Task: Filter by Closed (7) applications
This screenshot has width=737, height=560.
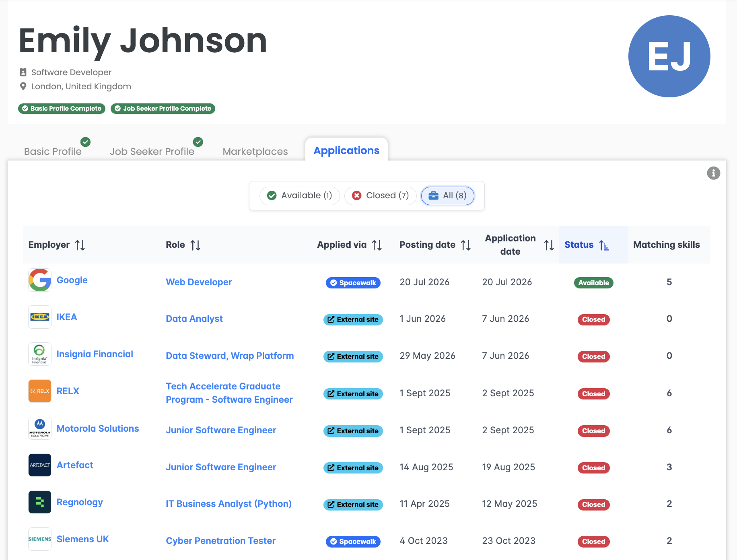Action: (x=381, y=196)
